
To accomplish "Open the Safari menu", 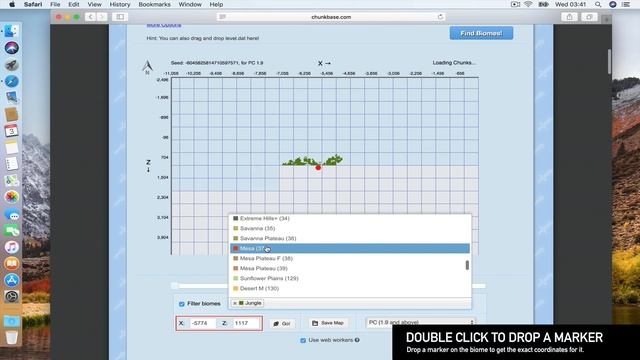I will [33, 4].
